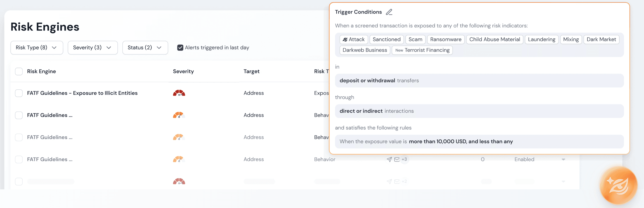The image size is (644, 208).
Task: Click the orange severity gauge in second row
Action: (178, 115)
